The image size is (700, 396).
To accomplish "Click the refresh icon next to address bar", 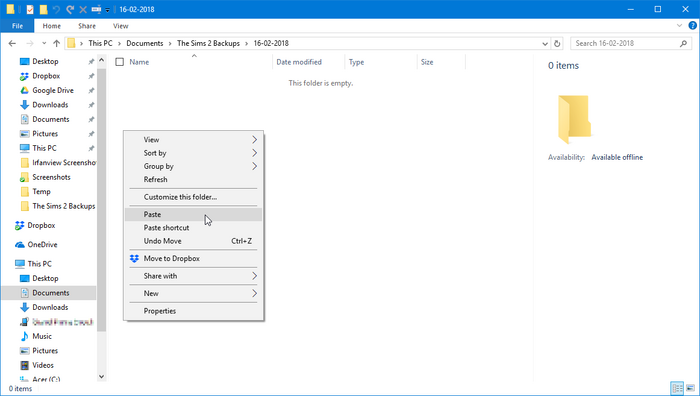I will coord(557,43).
